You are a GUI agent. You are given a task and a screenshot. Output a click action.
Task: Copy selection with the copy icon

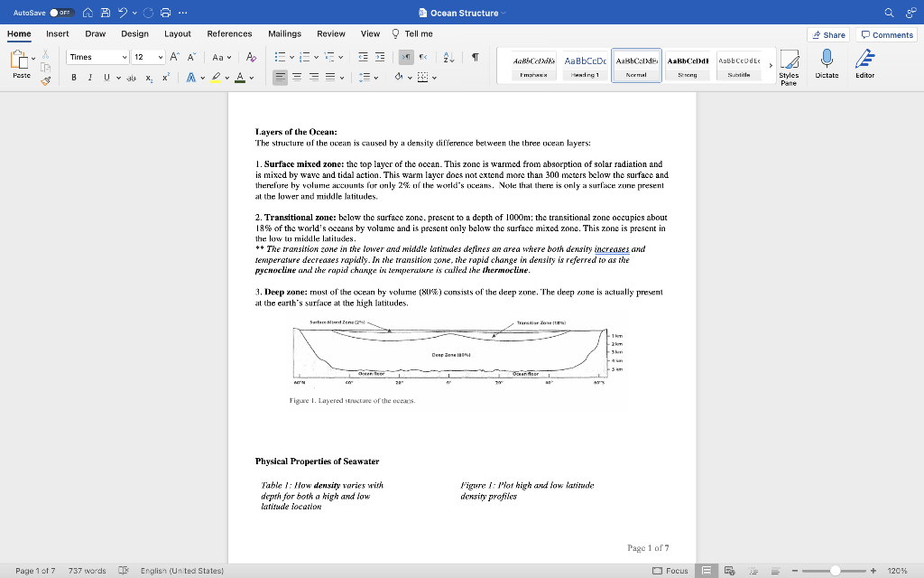click(x=45, y=67)
